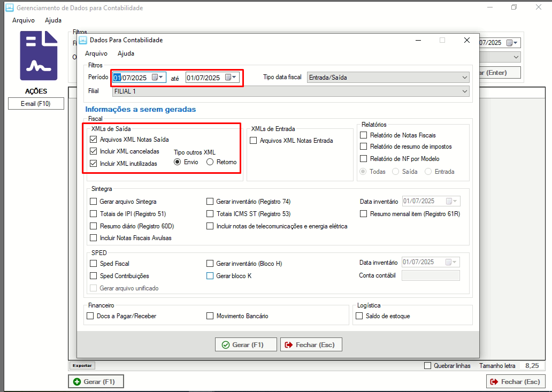Click the Tamanho letra value field
The height and width of the screenshot is (392, 552).
(x=531, y=366)
